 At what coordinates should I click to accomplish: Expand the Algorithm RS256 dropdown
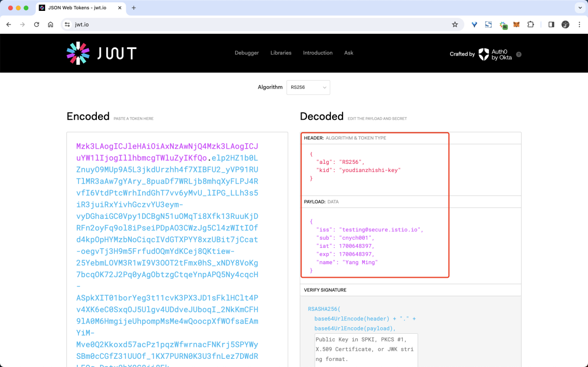[x=308, y=87]
